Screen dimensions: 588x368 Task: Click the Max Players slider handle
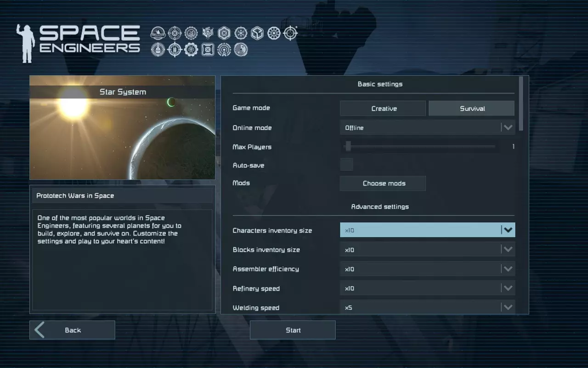(348, 146)
